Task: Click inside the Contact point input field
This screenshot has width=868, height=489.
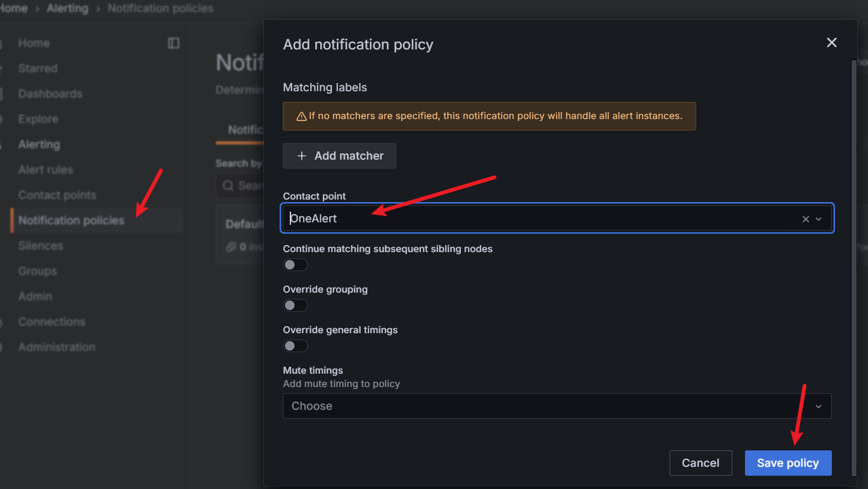Action: coord(539,219)
